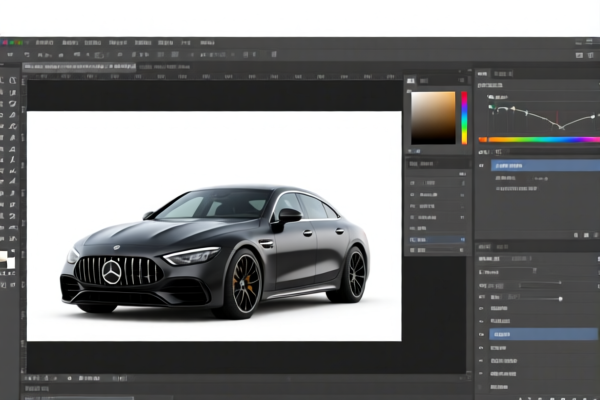Click the rightmost icon at the options bar's far end
This screenshot has width=600, height=400.
pyautogui.click(x=591, y=55)
